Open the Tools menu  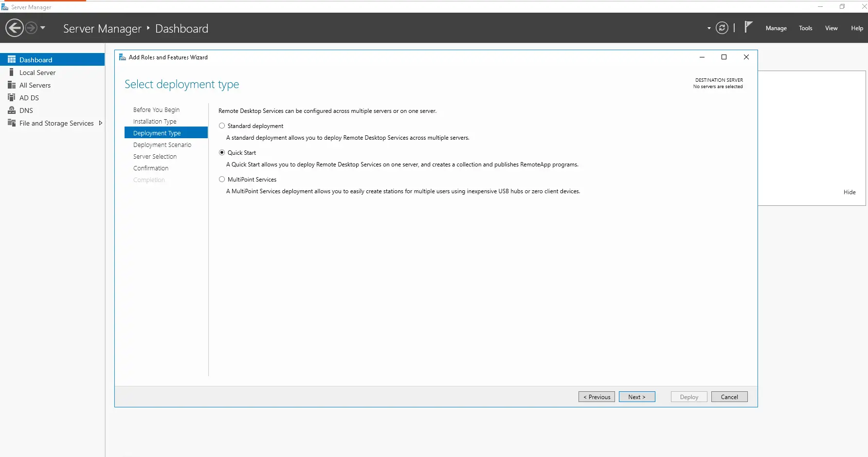click(x=805, y=28)
